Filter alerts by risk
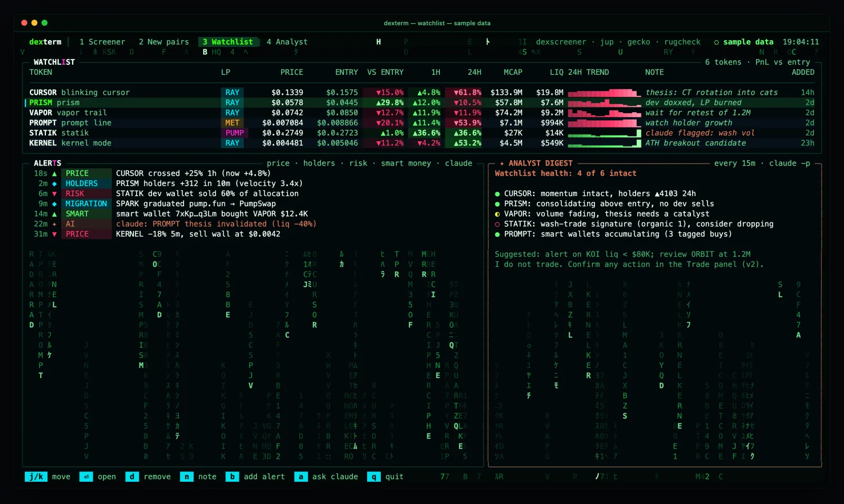Viewport: 844px width, 504px height. coord(358,163)
